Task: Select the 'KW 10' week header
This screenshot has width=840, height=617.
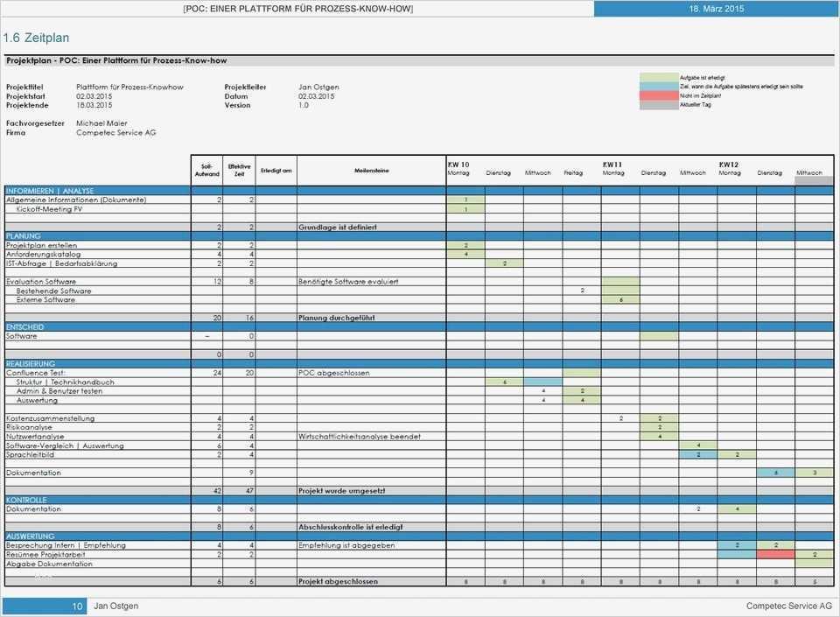Action: 458,165
